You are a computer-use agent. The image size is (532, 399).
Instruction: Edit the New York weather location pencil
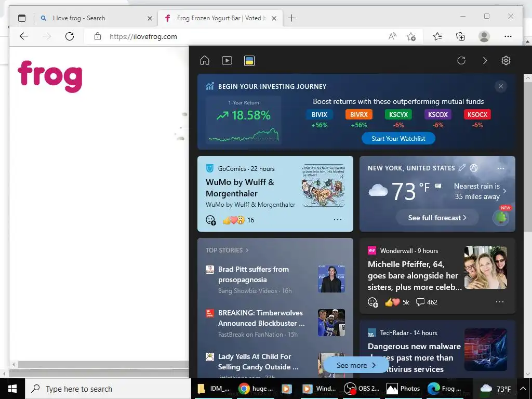point(462,168)
